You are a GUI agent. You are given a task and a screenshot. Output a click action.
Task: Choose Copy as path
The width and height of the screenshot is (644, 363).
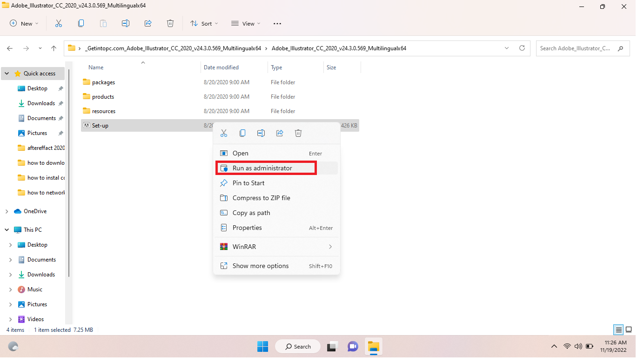tap(276, 213)
